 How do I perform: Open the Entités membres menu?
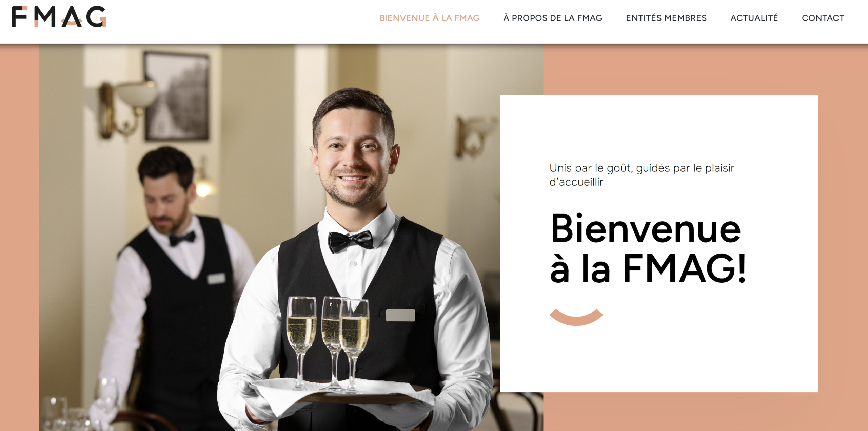[x=666, y=18]
